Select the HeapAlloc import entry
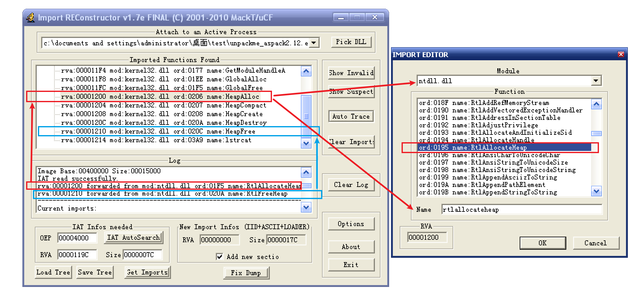Screen dimensions: 644x300 pyautogui.click(x=160, y=97)
